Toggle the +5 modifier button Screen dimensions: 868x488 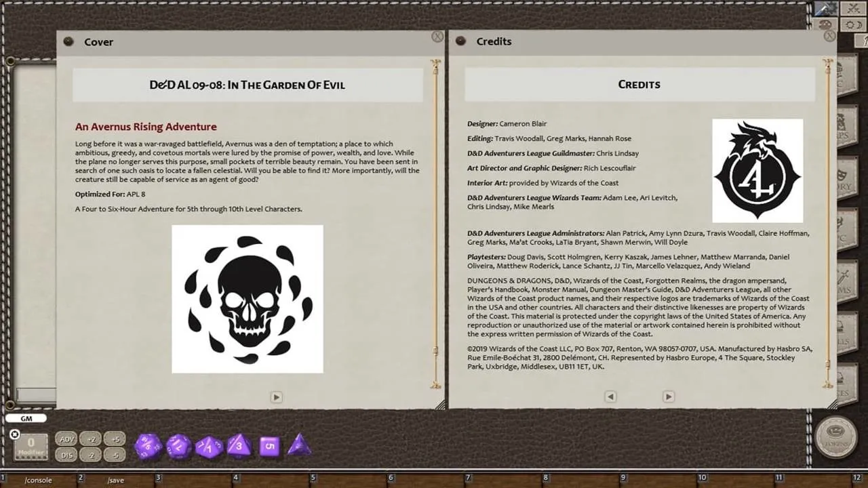pos(115,439)
